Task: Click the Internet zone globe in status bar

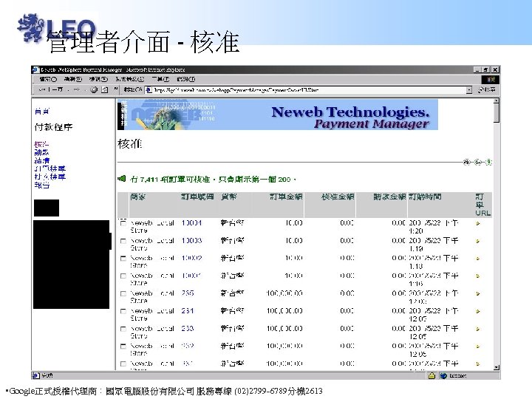Action: (x=443, y=375)
